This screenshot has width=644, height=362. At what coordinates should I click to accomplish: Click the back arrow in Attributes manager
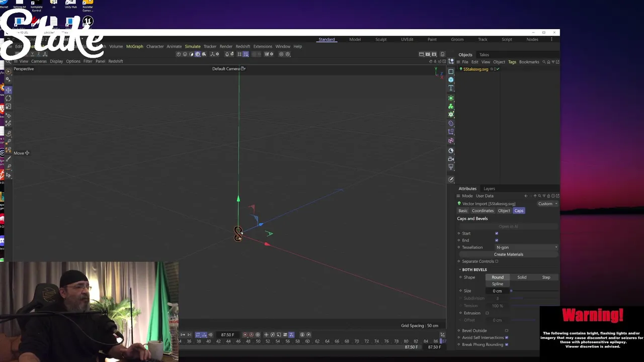pyautogui.click(x=526, y=196)
